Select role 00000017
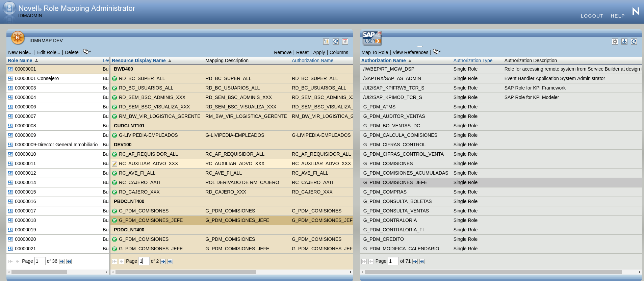 pyautogui.click(x=25, y=211)
